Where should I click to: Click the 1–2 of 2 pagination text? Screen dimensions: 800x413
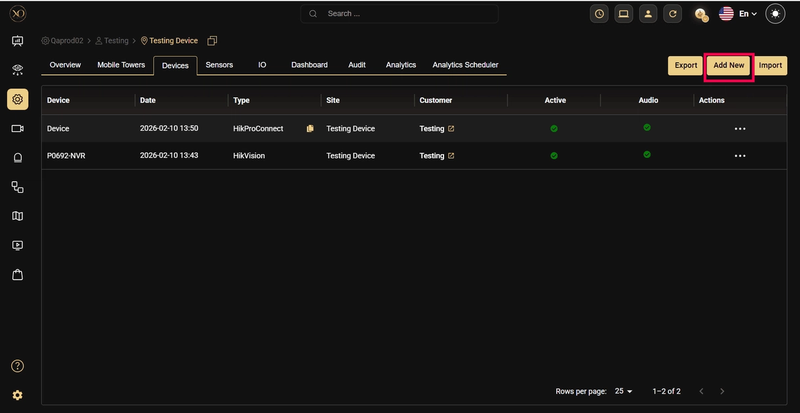[x=666, y=391]
